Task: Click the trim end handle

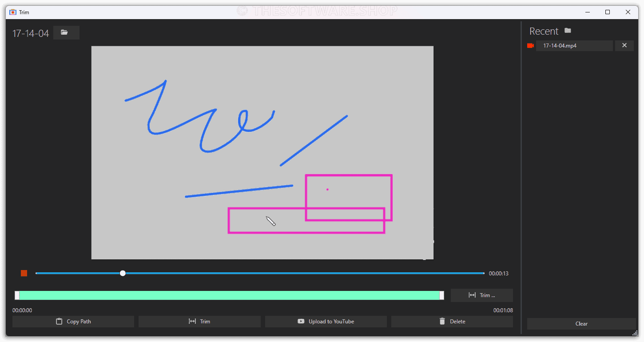Action: coord(441,295)
